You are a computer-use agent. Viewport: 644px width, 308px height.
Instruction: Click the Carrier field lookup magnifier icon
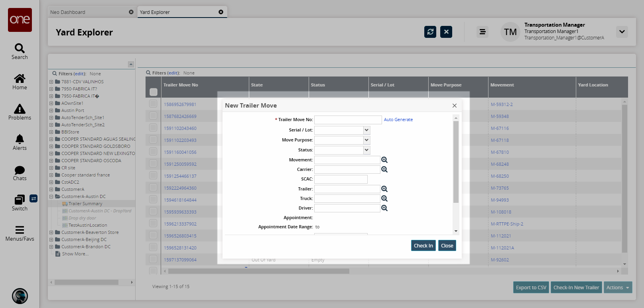[384, 169]
